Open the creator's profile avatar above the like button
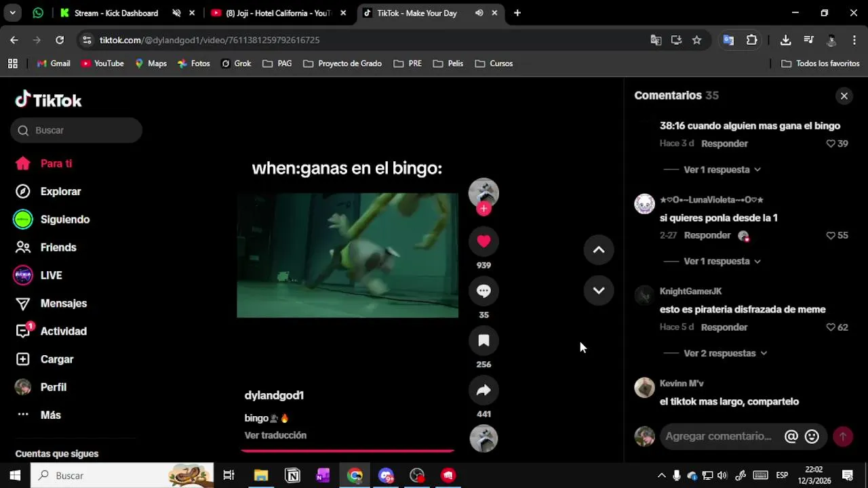 [x=484, y=193]
